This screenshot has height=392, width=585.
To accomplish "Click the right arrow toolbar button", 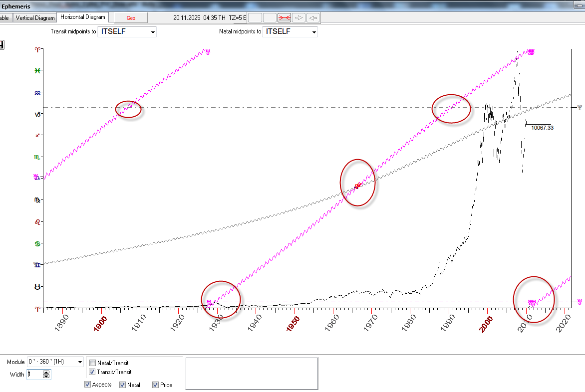I will (x=299, y=17).
